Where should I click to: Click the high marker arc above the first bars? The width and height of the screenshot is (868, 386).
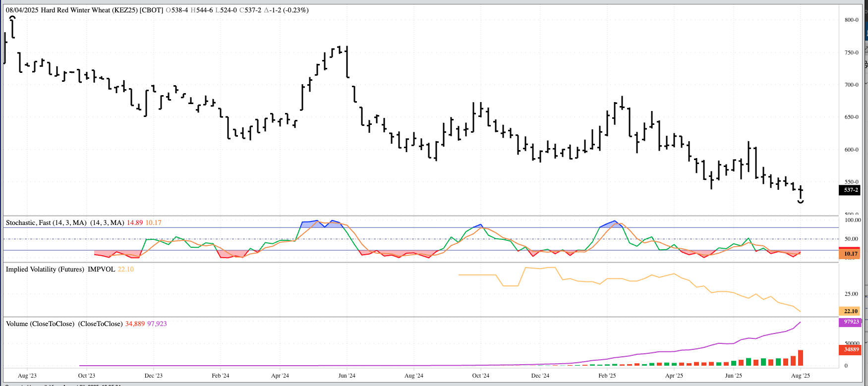click(x=13, y=18)
